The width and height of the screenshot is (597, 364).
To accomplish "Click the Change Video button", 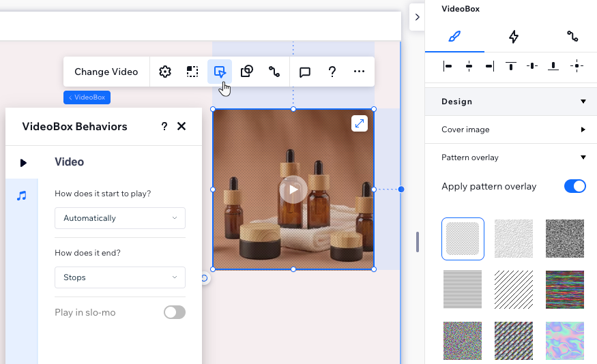I will click(x=106, y=72).
